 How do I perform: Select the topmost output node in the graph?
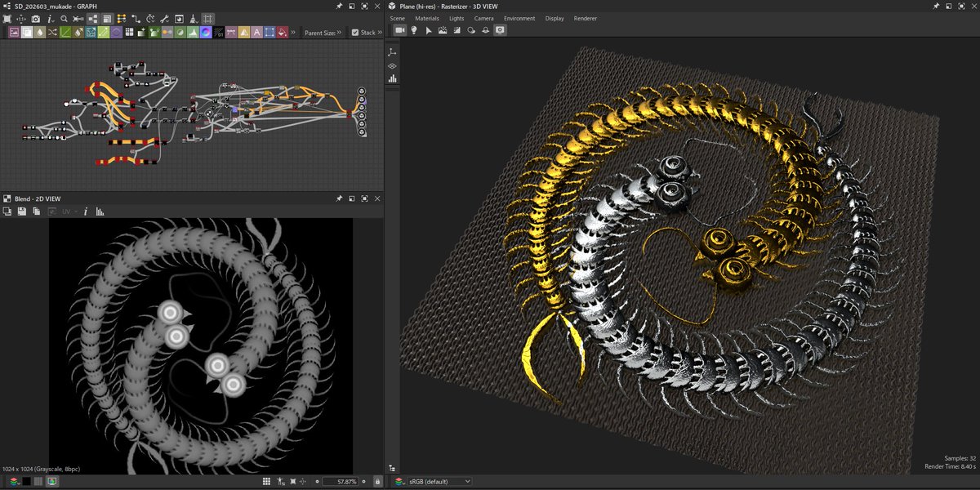361,91
